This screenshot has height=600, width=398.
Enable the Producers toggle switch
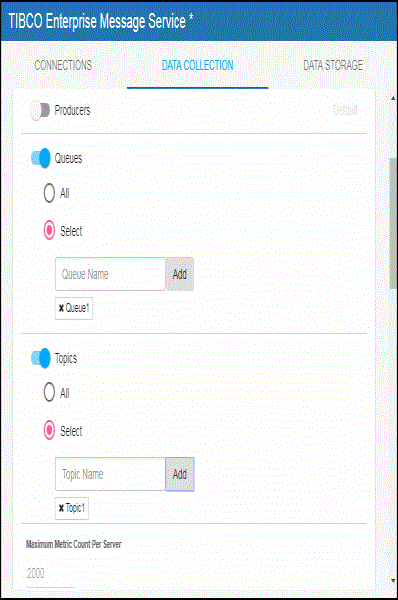pos(40,111)
